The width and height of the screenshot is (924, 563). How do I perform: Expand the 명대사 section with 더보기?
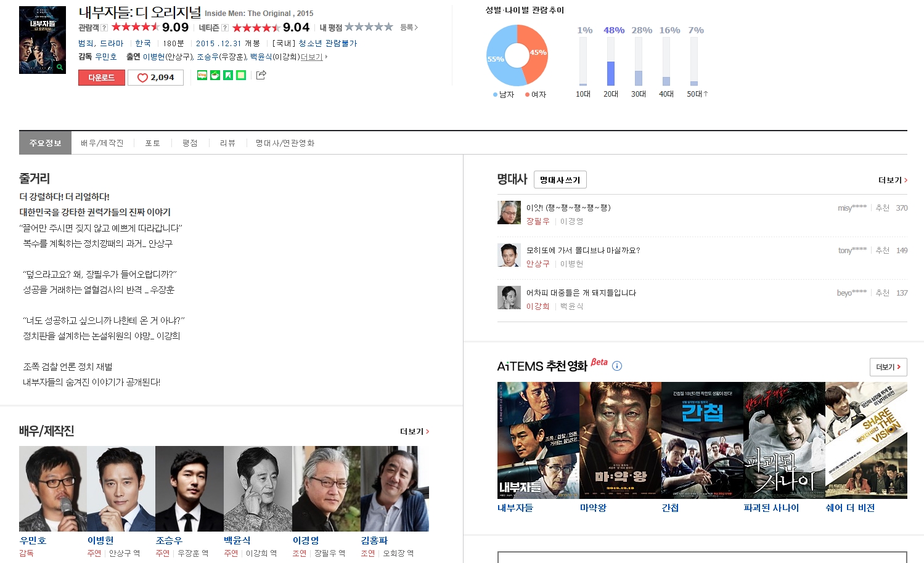point(892,180)
